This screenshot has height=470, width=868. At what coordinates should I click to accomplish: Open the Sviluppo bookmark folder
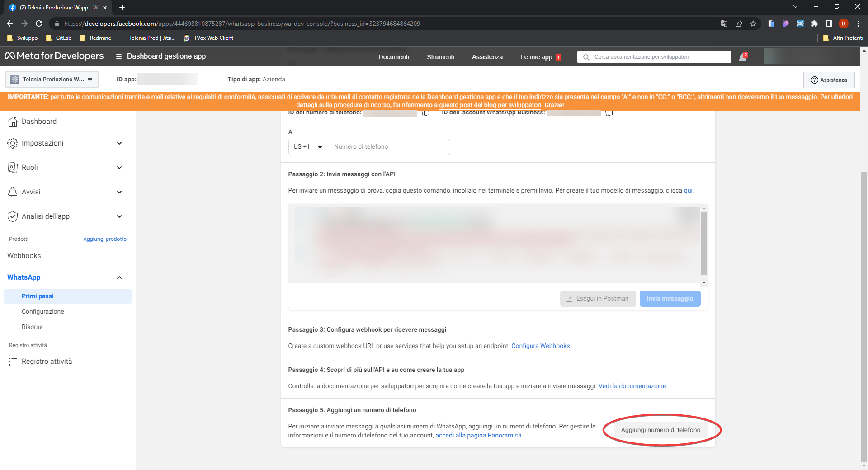(x=23, y=38)
